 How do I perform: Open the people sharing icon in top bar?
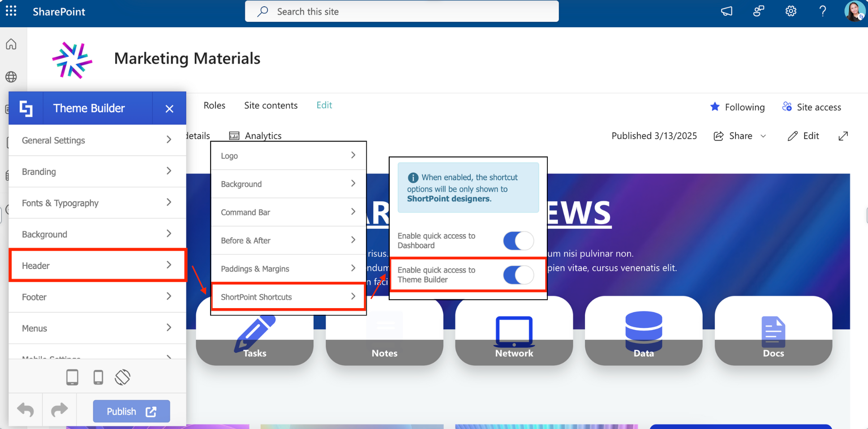click(x=758, y=11)
